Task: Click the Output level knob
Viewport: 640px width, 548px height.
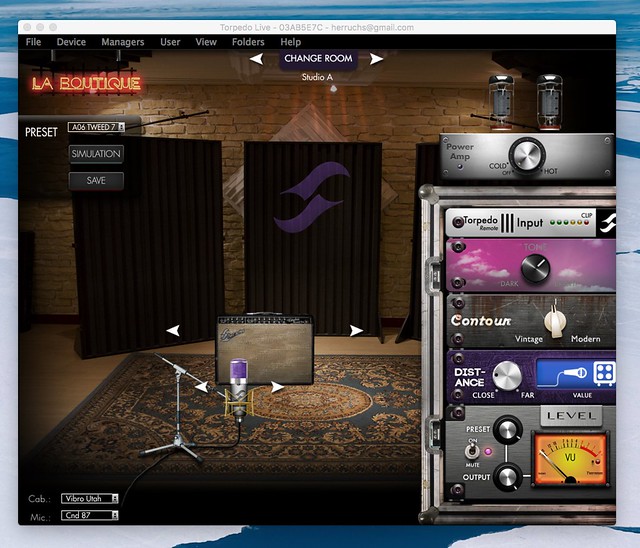Action: pos(507,477)
